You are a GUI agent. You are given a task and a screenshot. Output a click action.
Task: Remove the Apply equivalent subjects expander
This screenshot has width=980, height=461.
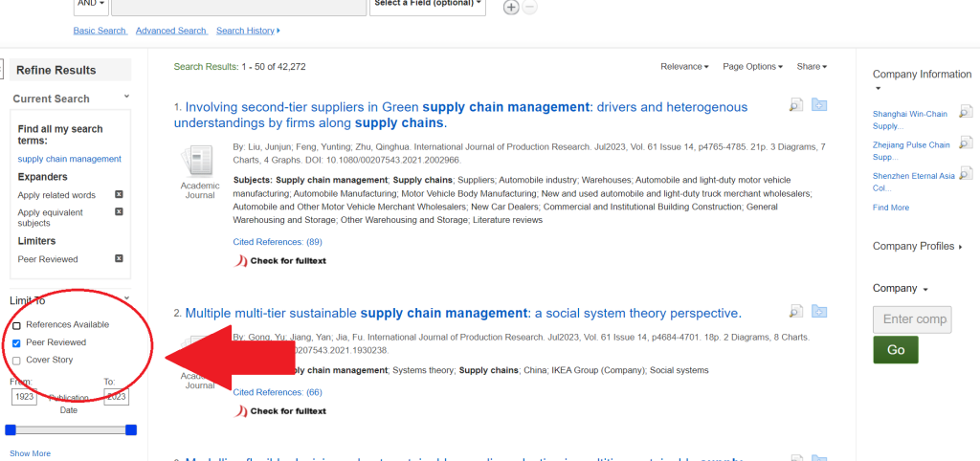(119, 211)
